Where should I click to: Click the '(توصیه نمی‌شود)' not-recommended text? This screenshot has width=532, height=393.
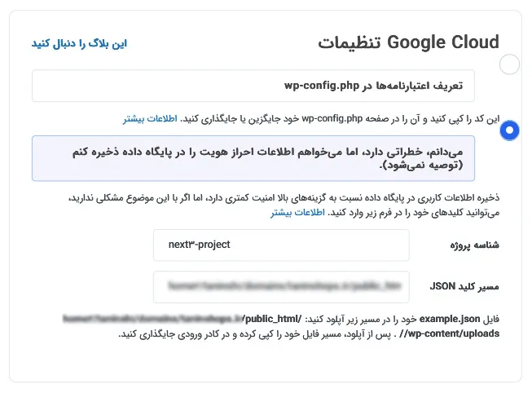coord(420,166)
